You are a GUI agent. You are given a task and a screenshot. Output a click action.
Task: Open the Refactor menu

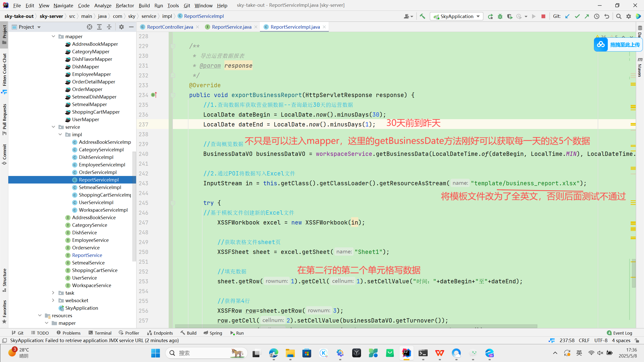click(125, 5)
